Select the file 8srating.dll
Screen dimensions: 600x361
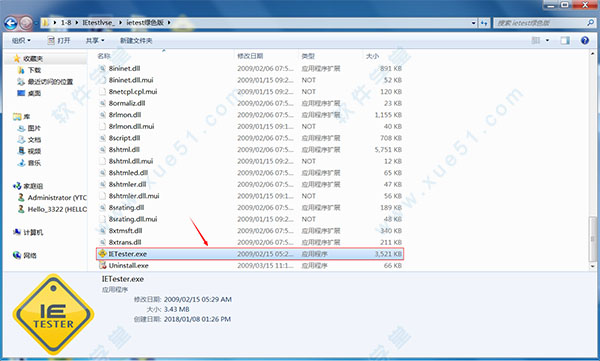click(126, 207)
